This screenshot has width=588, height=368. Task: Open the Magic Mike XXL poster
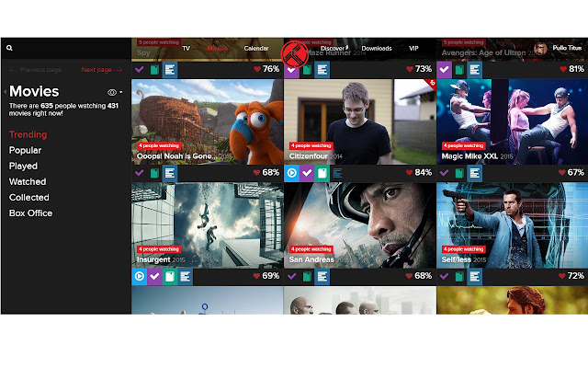[513, 121]
